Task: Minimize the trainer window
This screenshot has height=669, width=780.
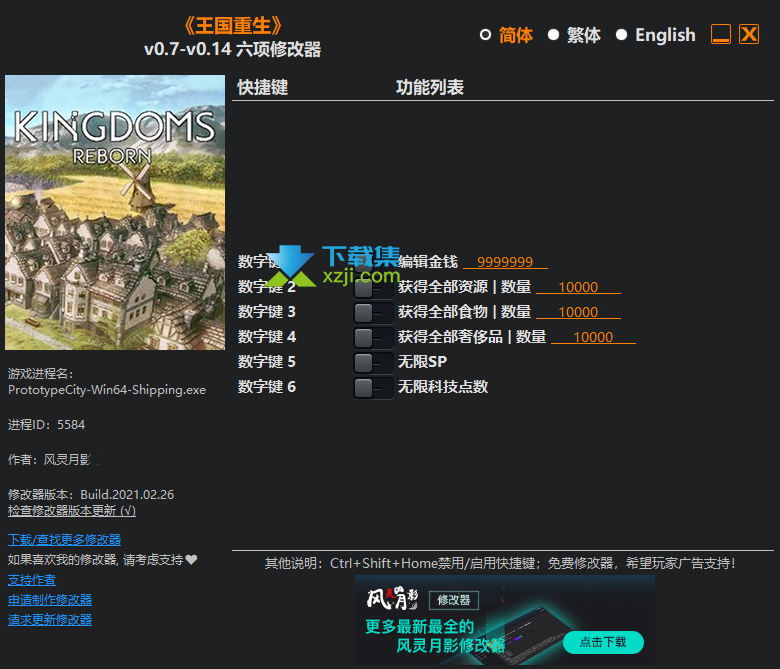Action: (x=721, y=34)
